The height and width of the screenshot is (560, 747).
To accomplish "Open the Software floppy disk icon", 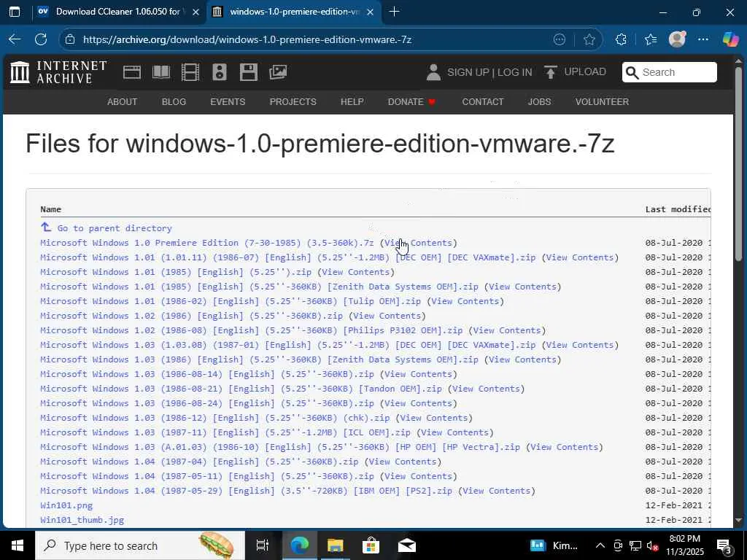I will 249,72.
